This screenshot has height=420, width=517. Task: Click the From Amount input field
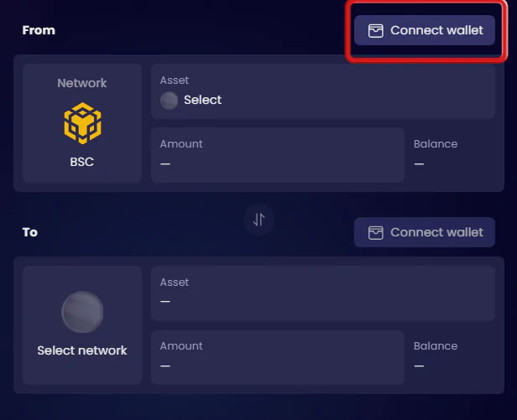pyautogui.click(x=278, y=155)
